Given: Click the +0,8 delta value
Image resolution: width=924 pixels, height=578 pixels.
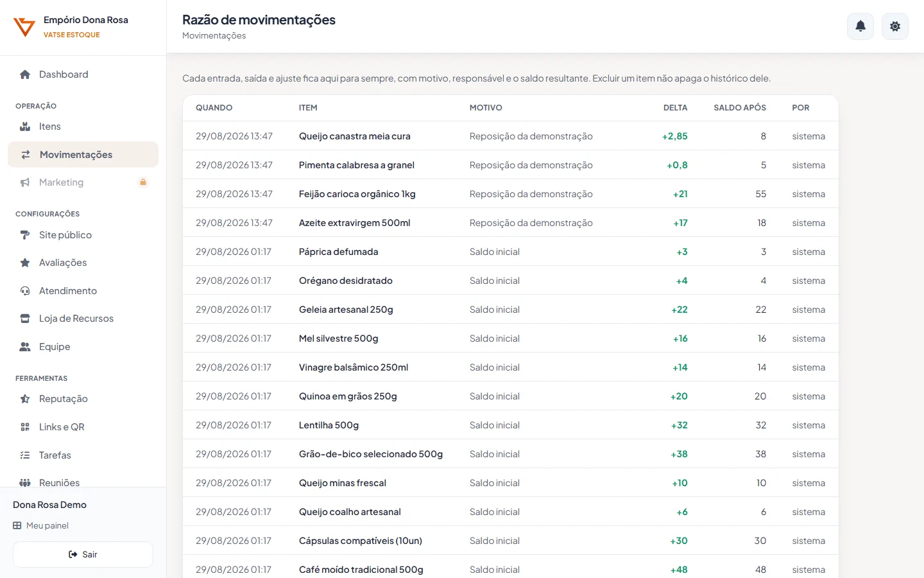Looking at the screenshot, I should [677, 165].
